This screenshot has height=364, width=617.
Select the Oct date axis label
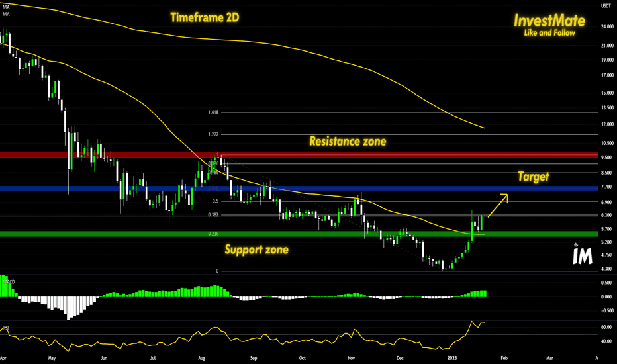click(x=302, y=359)
